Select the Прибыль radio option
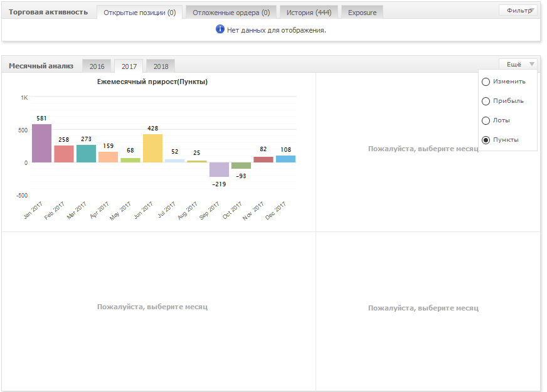This screenshot has width=547, height=392. 486,102
